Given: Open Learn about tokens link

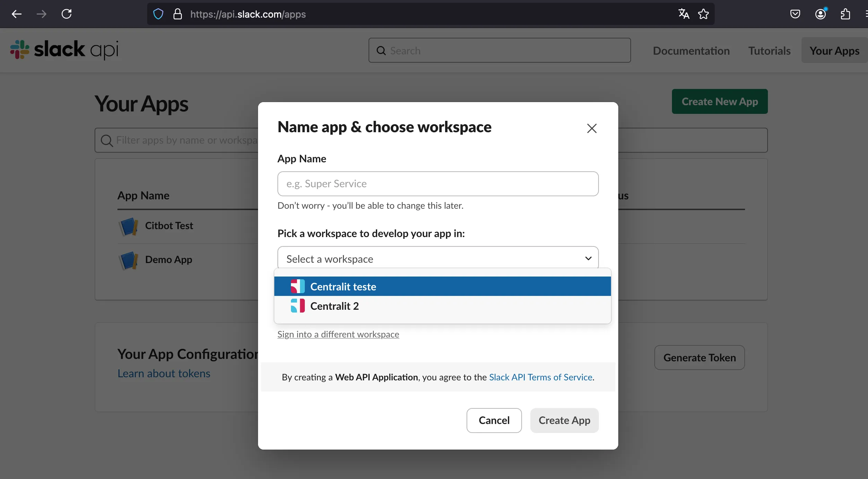Looking at the screenshot, I should tap(164, 373).
